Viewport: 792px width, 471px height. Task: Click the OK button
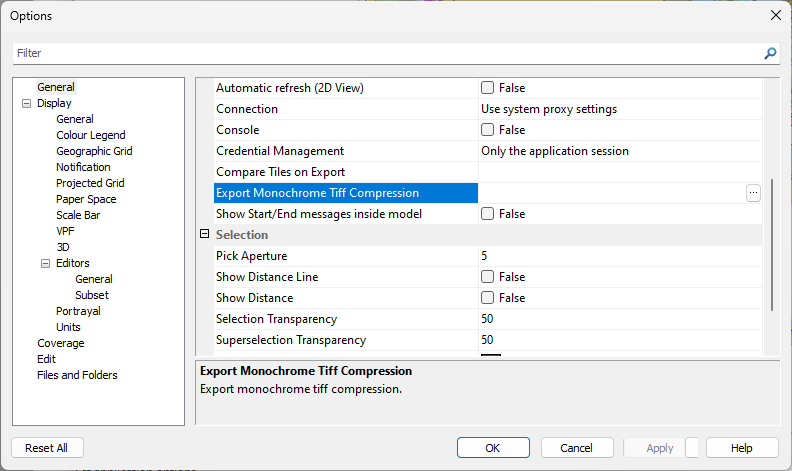pos(493,448)
